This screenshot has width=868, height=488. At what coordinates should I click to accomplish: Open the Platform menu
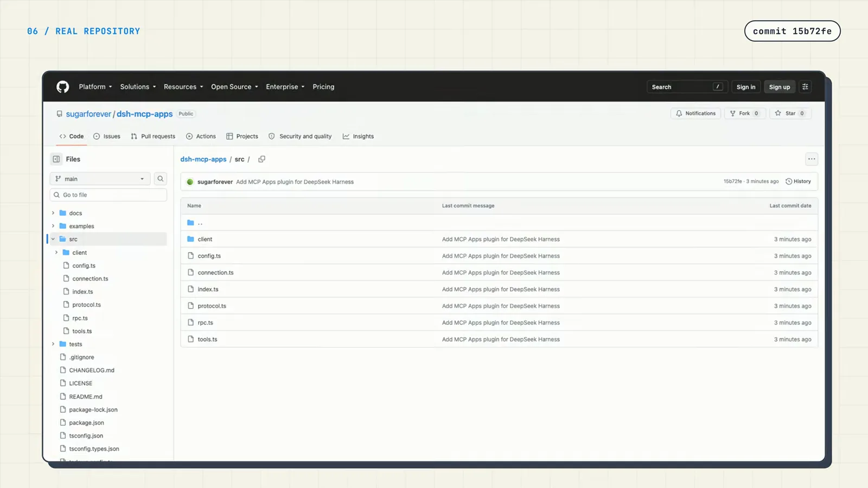tap(95, 87)
